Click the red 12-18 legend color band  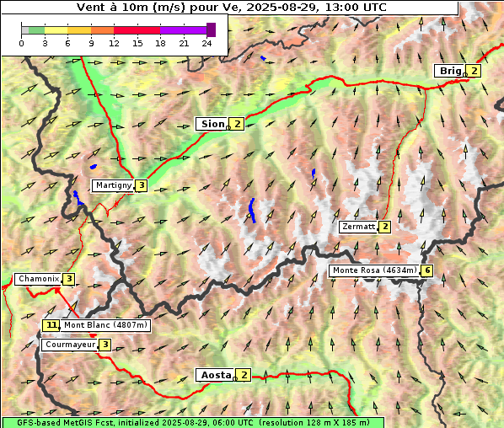pyautogui.click(x=137, y=30)
